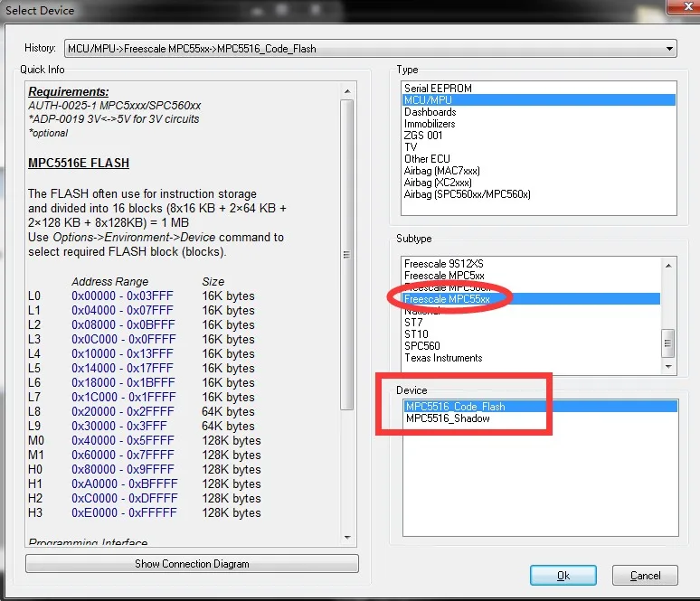Select MCU/MPU type entry
The image size is (700, 601).
point(539,100)
